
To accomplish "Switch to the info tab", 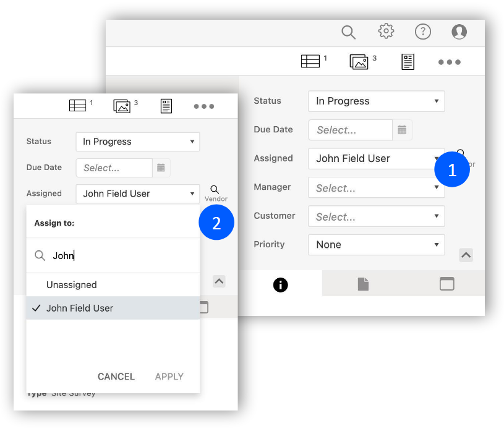I will [x=280, y=284].
